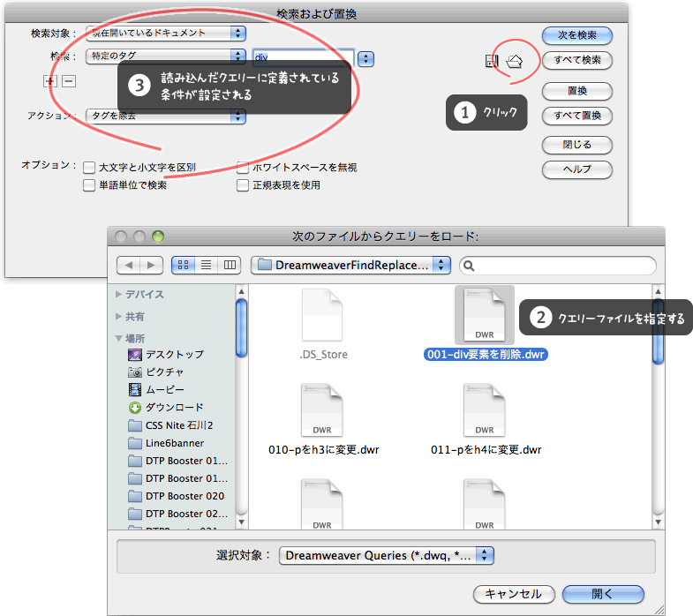The image size is (693, 616).
Task: Click the 閉じる button
Action: coord(577,145)
